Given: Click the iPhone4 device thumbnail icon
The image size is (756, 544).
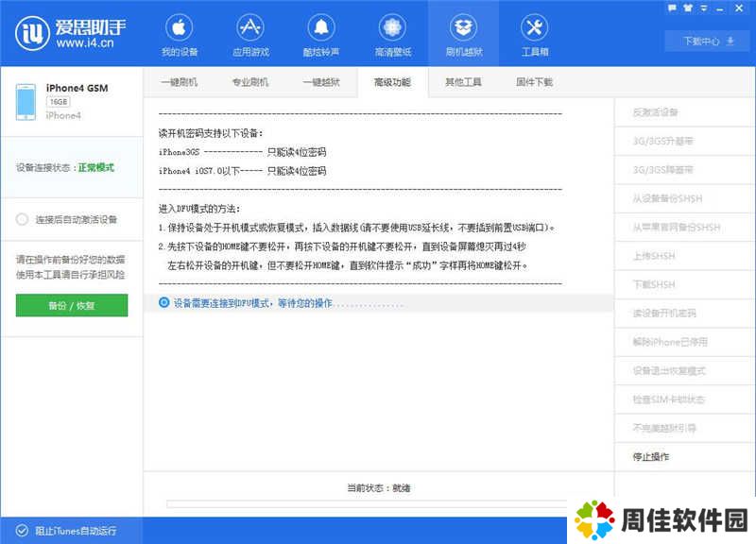Looking at the screenshot, I should (26, 102).
